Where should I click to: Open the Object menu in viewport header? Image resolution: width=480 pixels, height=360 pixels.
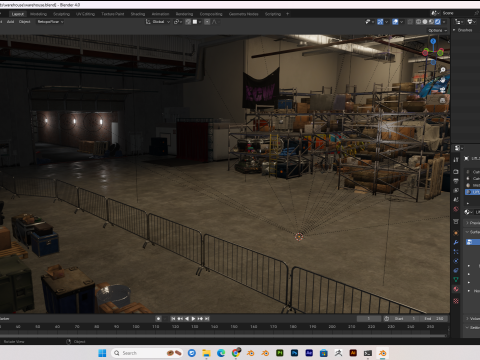(24, 22)
